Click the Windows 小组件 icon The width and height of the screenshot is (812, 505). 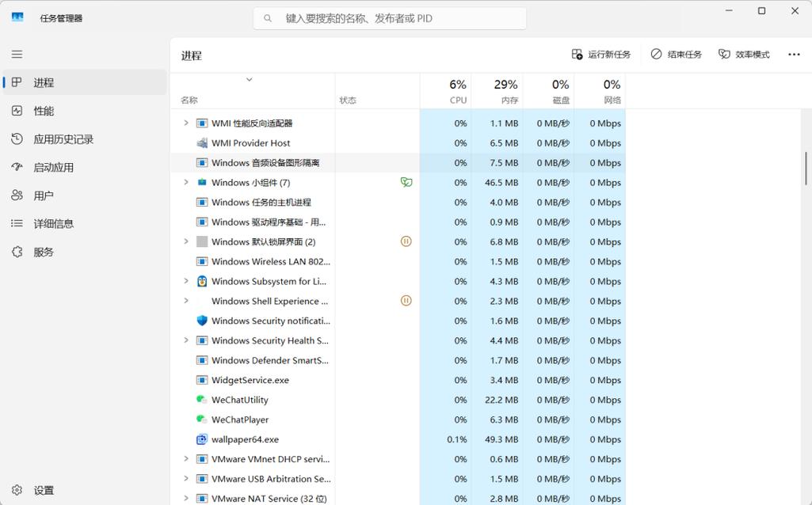click(202, 182)
